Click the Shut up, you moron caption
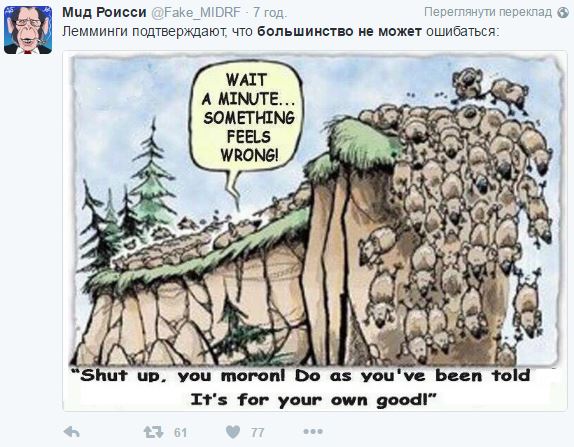This screenshot has height=447, width=574. pos(305,387)
